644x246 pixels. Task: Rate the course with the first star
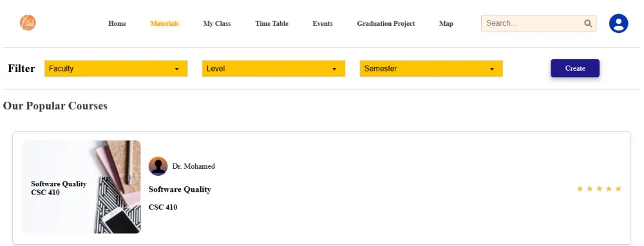(580, 189)
